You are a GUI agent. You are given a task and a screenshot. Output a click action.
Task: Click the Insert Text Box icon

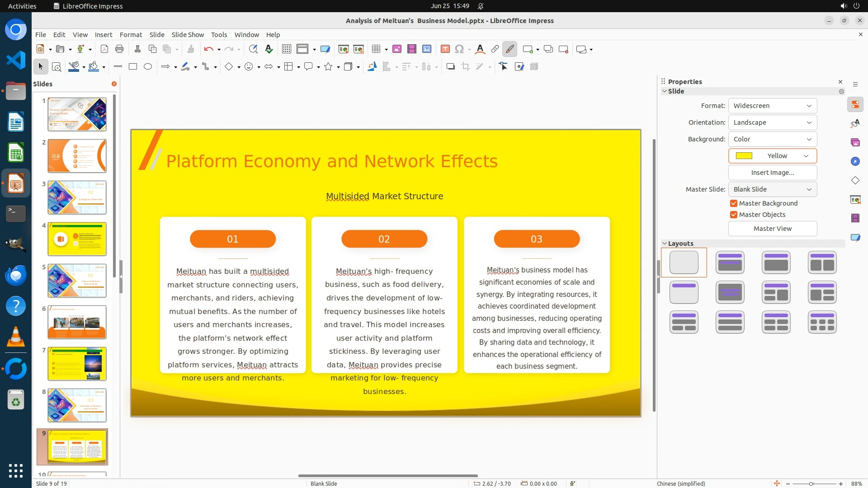pyautogui.click(x=445, y=49)
